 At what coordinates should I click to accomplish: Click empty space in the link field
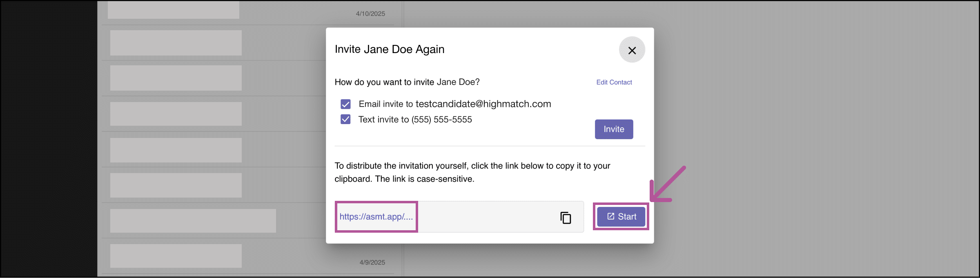[x=486, y=217]
